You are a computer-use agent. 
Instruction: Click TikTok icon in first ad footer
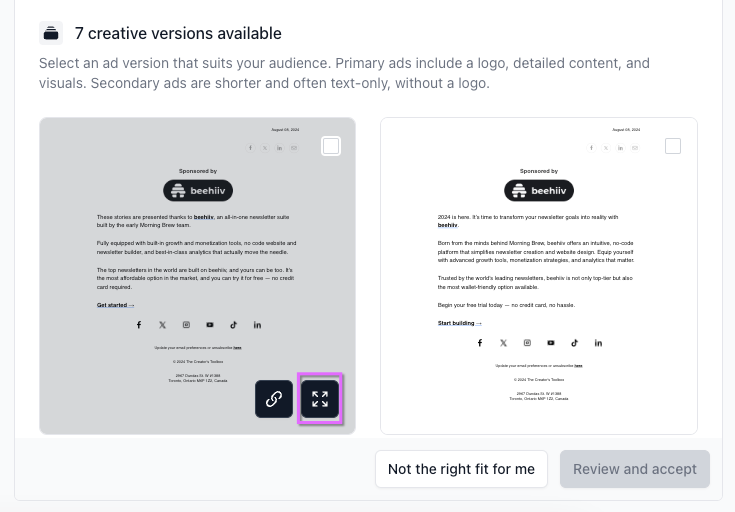tap(233, 325)
